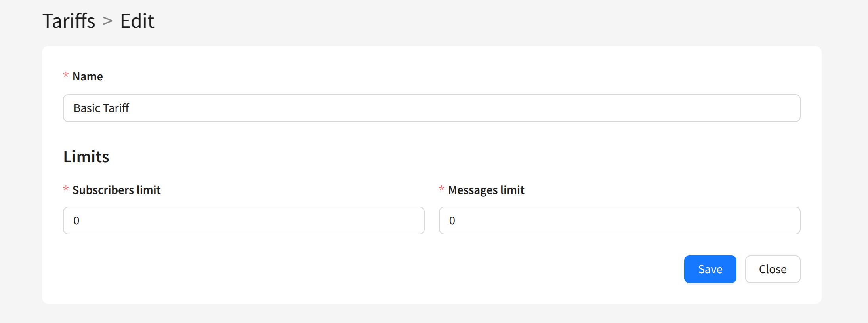Click the asterisk next to Subscribers limit
The width and height of the screenshot is (868, 323).
(x=66, y=189)
